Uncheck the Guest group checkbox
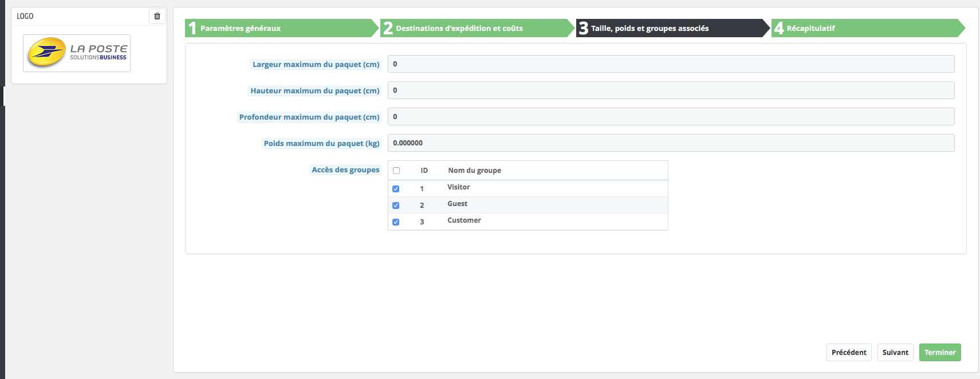The image size is (980, 379). (x=396, y=206)
